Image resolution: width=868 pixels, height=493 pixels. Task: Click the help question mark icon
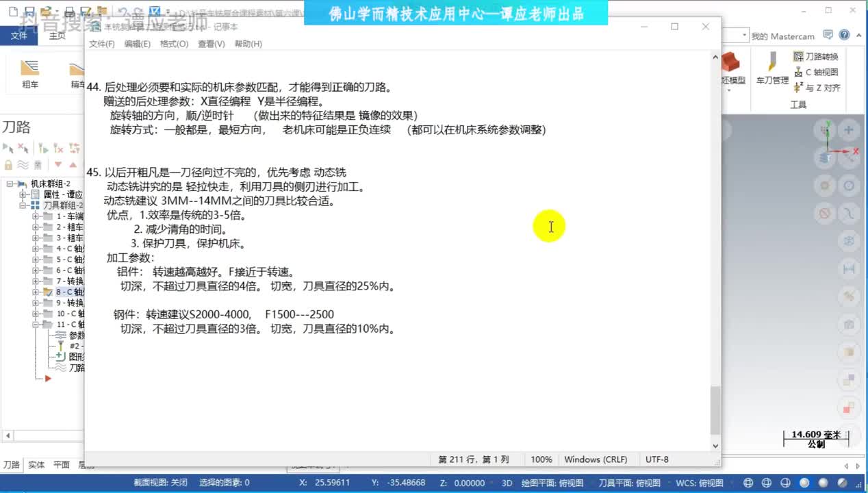point(844,35)
